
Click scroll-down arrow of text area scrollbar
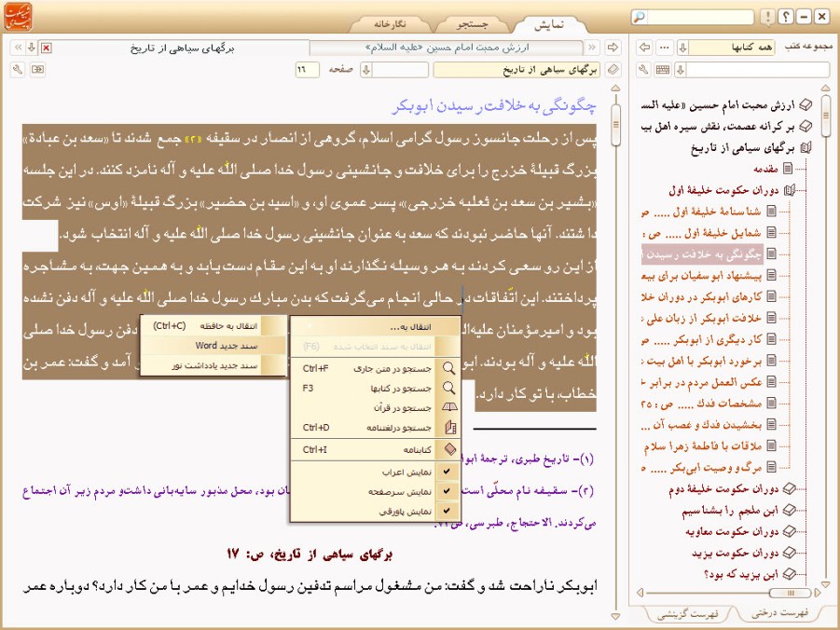[615, 616]
